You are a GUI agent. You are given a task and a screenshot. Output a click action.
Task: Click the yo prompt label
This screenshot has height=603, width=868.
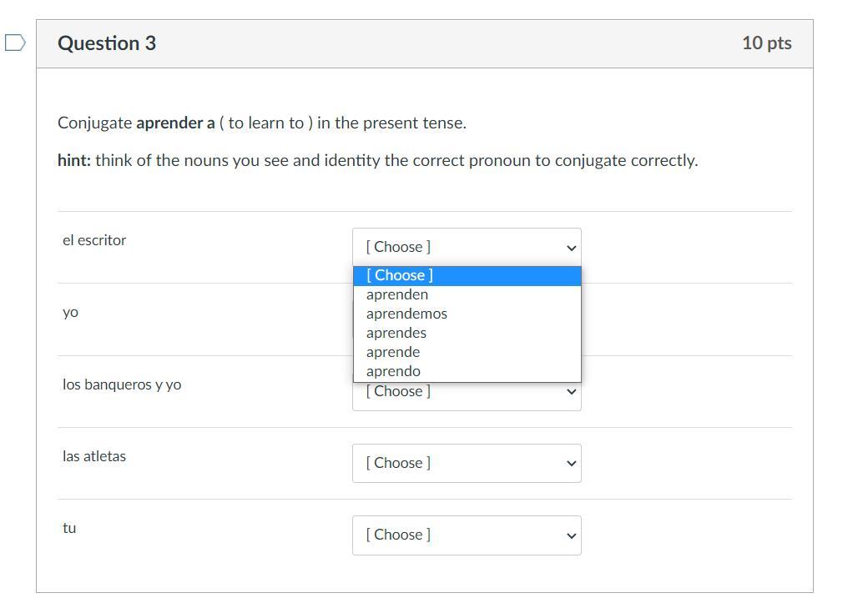[70, 312]
